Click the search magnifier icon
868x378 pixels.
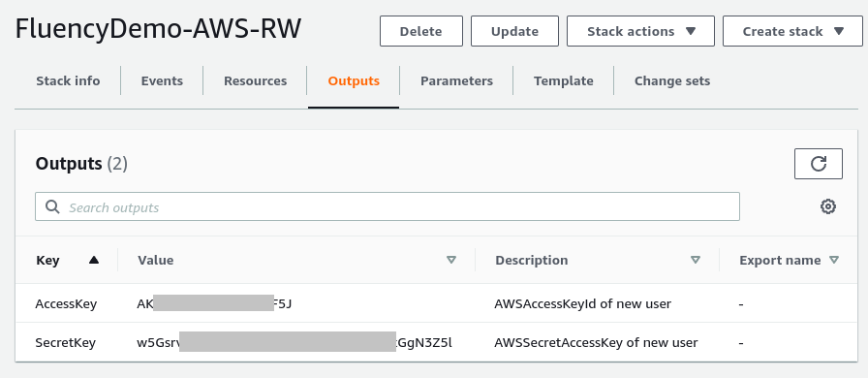coord(52,206)
